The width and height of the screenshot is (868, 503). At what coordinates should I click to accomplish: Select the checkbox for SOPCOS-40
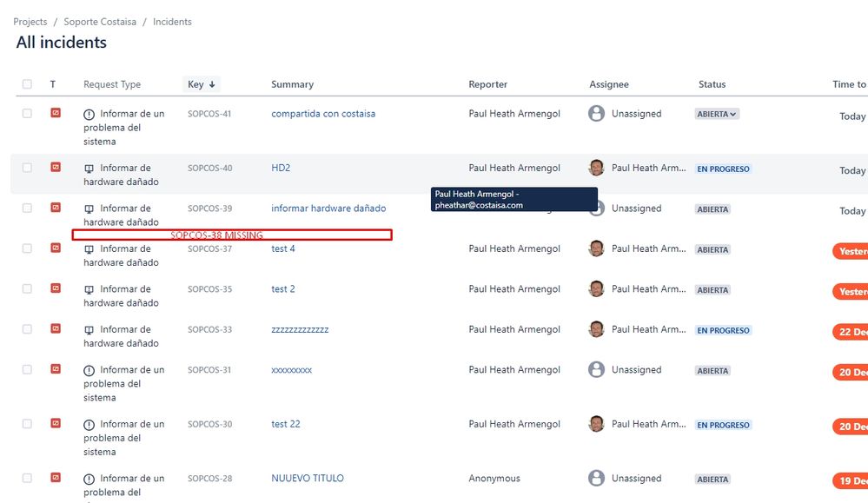(27, 168)
